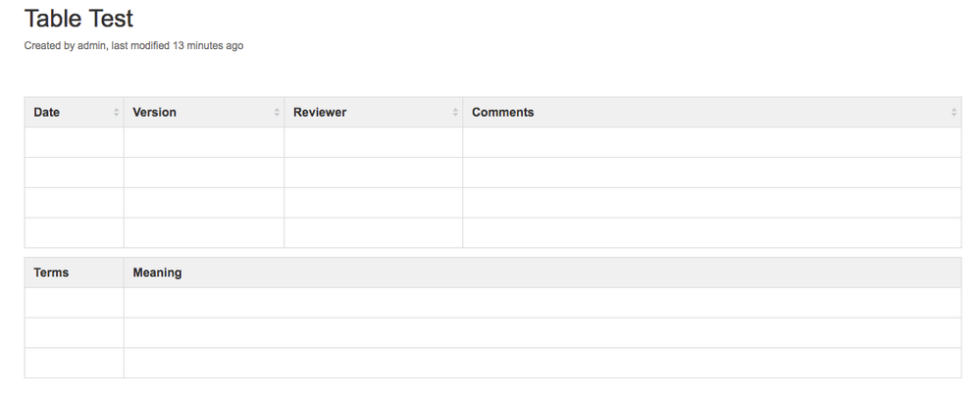Viewport: 980px width, 394px height.
Task: Click first empty cell under Terms
Action: (x=75, y=303)
